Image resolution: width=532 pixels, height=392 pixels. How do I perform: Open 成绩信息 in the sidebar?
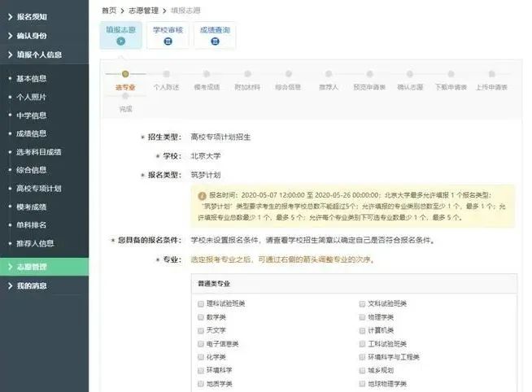coord(32,133)
